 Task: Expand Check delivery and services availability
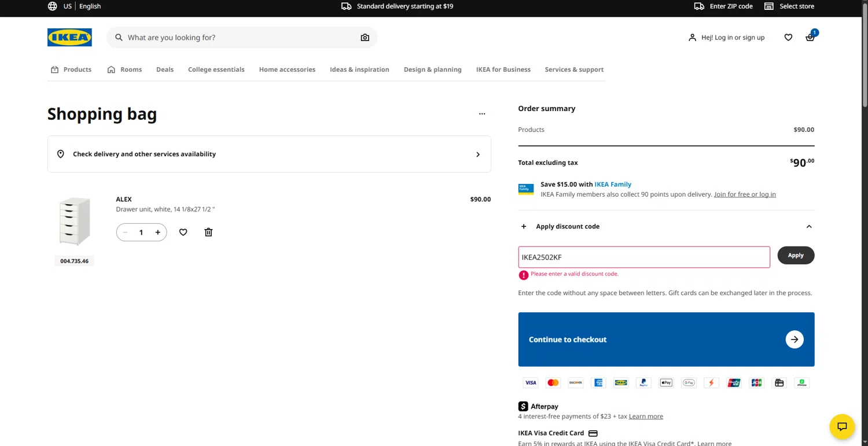pyautogui.click(x=269, y=154)
